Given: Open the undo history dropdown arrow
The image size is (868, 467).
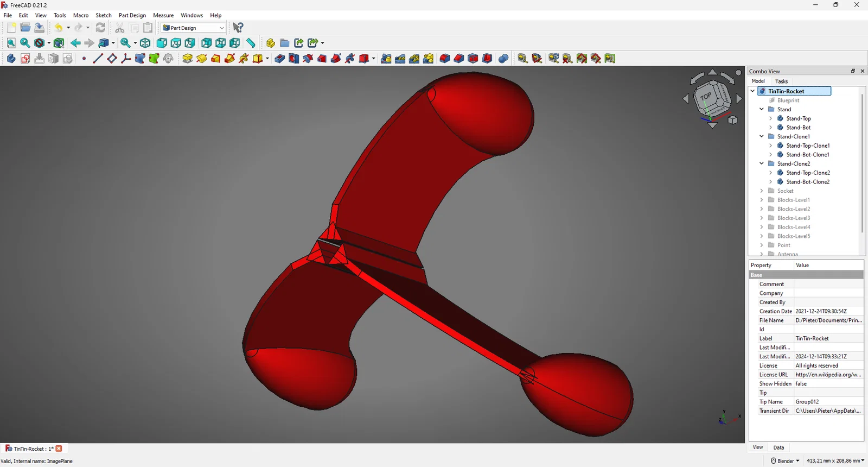Looking at the screenshot, I should [x=68, y=28].
